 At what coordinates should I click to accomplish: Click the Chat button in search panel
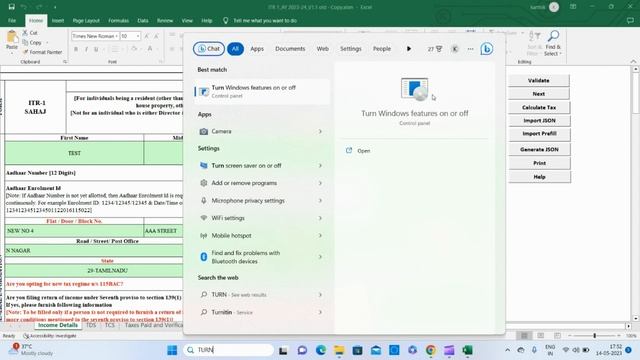(x=209, y=49)
